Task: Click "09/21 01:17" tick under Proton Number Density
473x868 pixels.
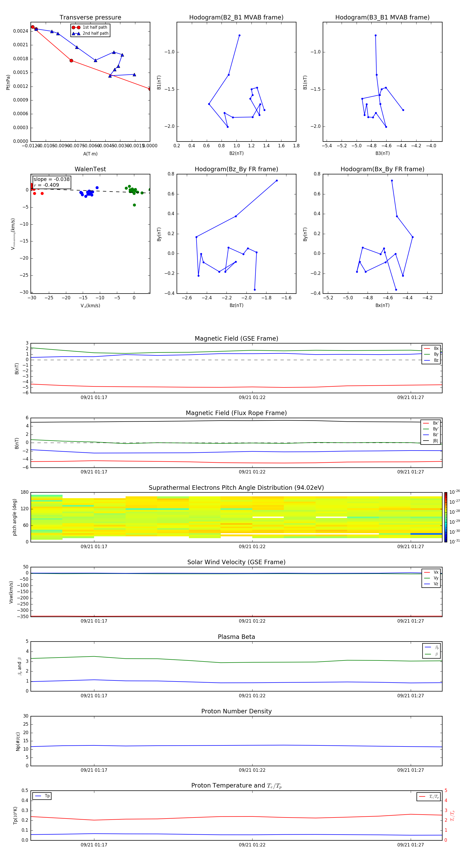Action: pyautogui.click(x=94, y=770)
